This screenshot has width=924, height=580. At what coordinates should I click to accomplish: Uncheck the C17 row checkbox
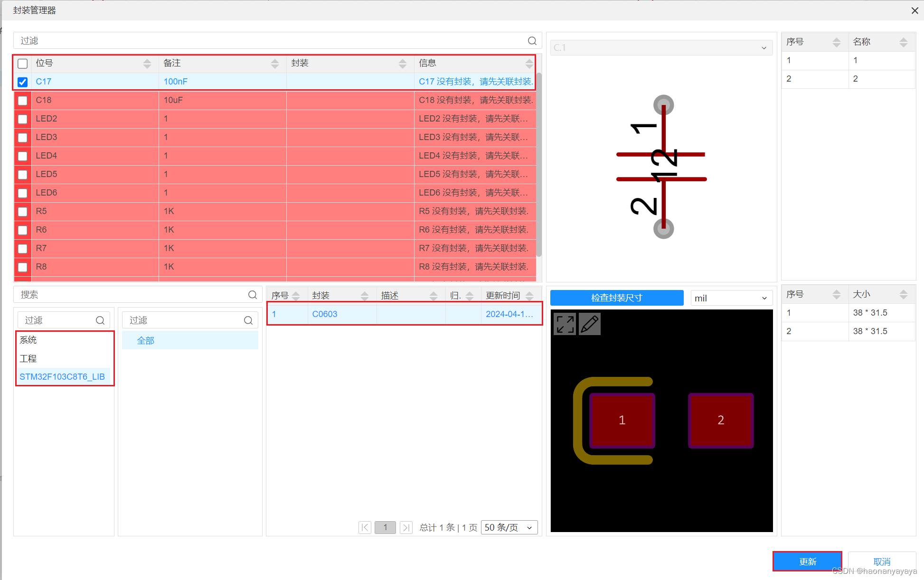(22, 82)
